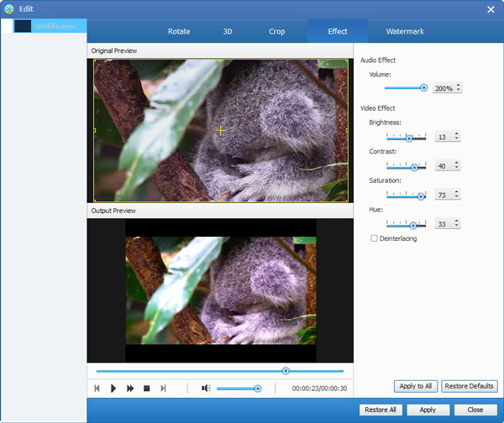The height and width of the screenshot is (423, 504).
Task: Increase Contrast value with up arrow
Action: pyautogui.click(x=456, y=163)
